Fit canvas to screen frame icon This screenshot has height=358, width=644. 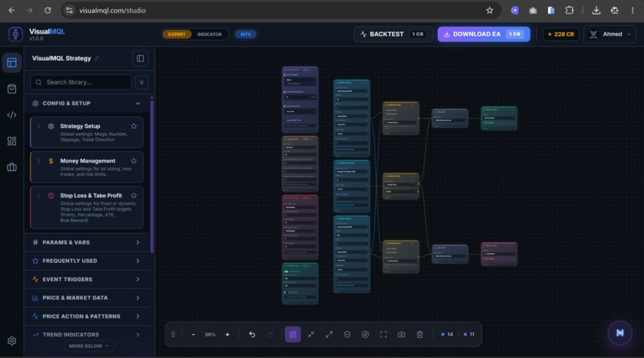[x=384, y=335]
